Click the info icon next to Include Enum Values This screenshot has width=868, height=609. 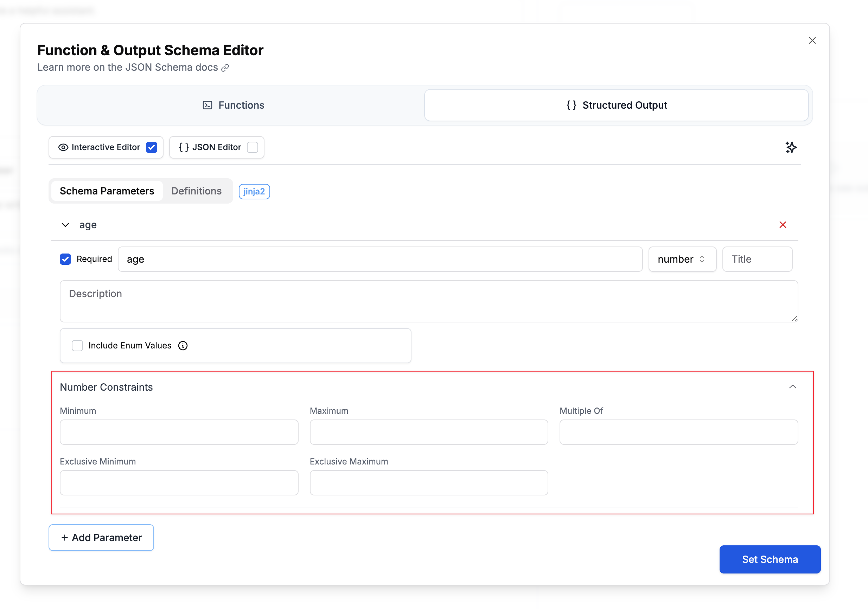click(183, 346)
